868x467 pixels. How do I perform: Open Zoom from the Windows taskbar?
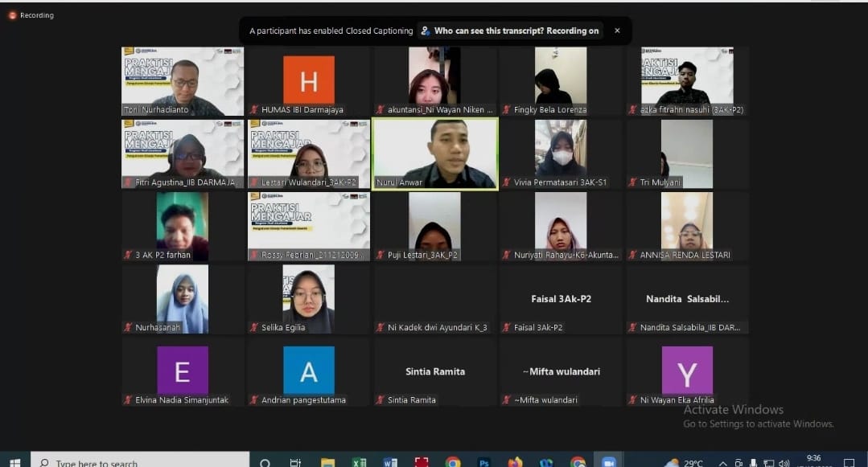click(608, 462)
